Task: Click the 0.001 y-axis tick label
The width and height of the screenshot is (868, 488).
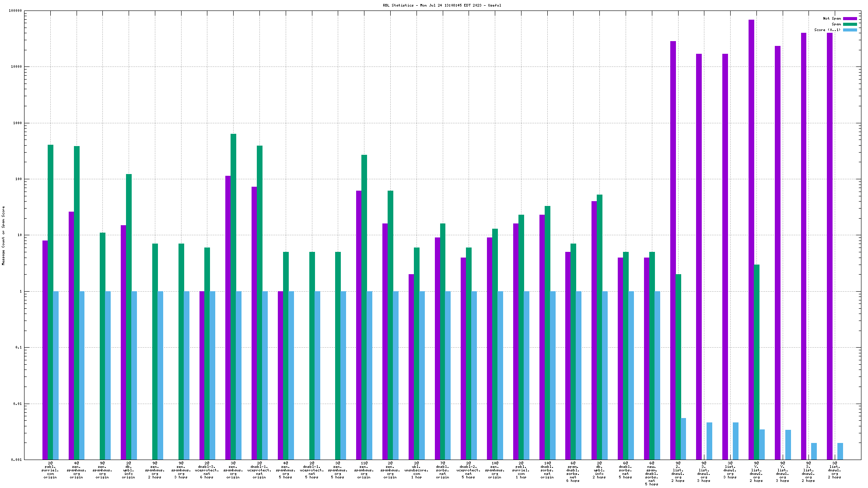Action: point(17,460)
